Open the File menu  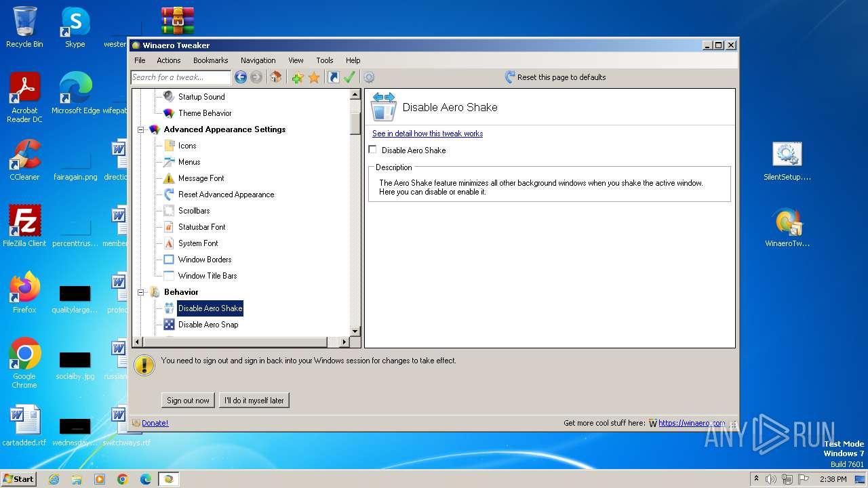[x=140, y=60]
